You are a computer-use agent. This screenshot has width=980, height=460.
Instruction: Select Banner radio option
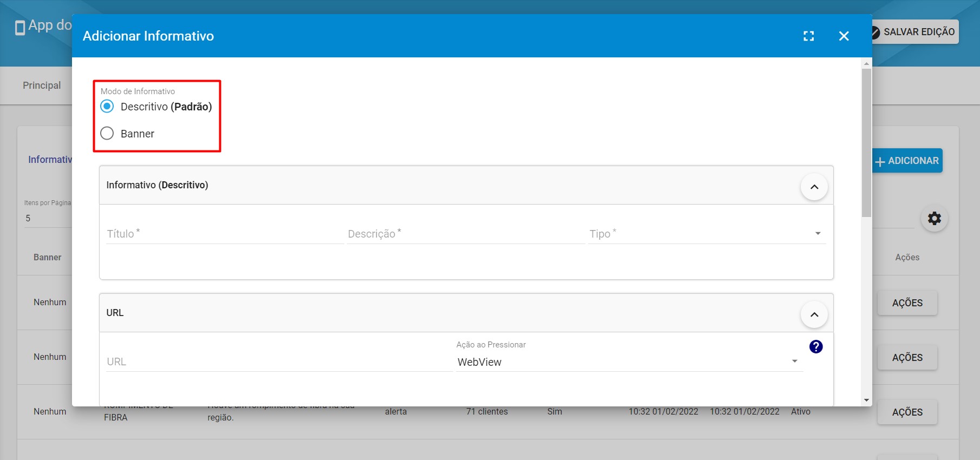107,133
